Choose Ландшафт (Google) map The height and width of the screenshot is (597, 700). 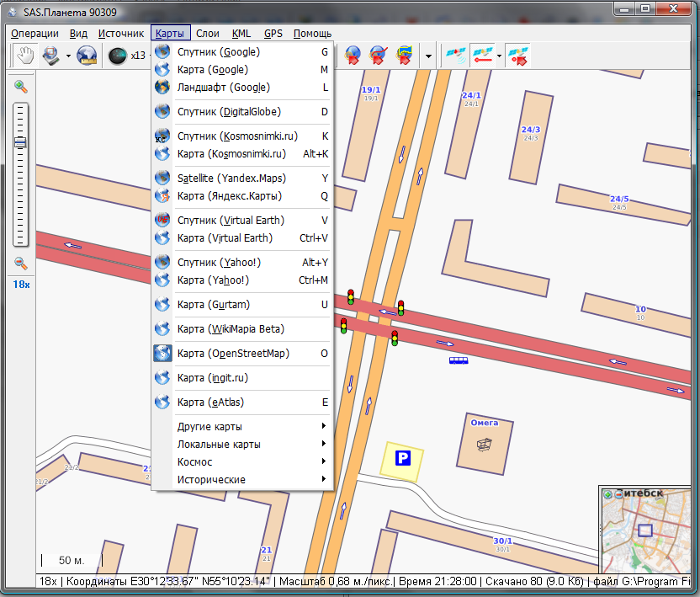(x=242, y=87)
